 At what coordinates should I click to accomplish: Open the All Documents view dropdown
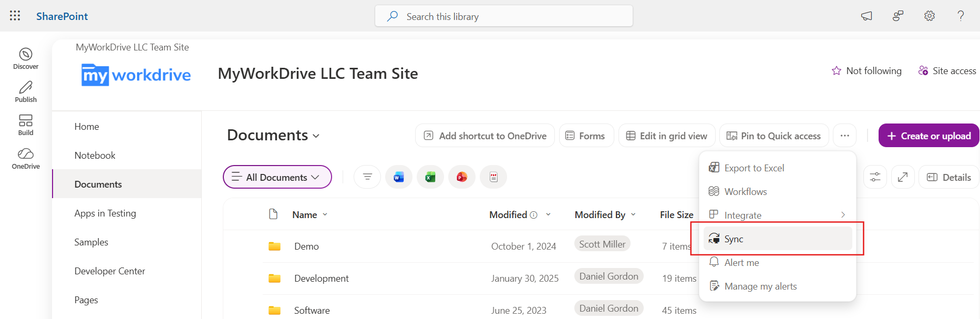point(277,177)
